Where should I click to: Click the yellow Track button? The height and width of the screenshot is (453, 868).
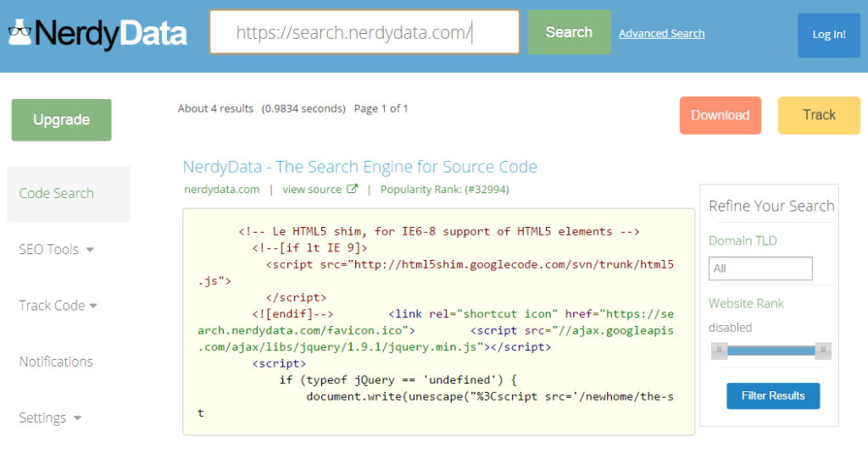click(x=819, y=116)
